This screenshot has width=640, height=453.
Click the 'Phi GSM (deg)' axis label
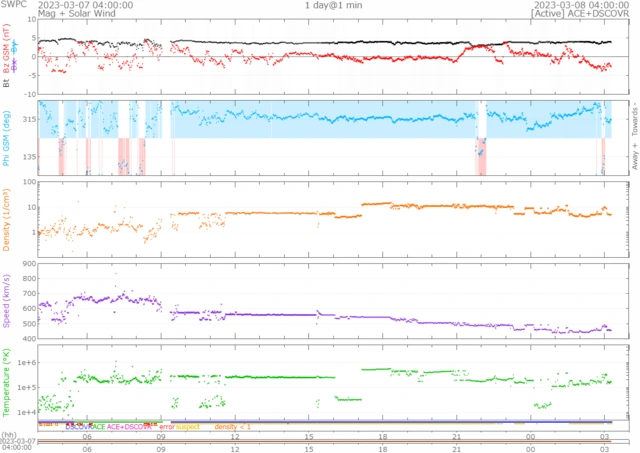click(x=6, y=138)
